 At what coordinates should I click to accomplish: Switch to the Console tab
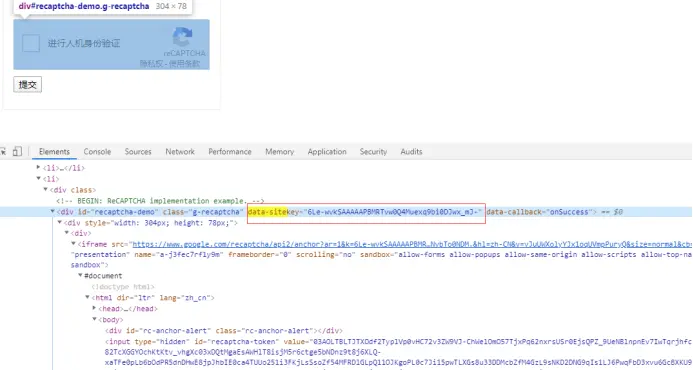point(97,152)
